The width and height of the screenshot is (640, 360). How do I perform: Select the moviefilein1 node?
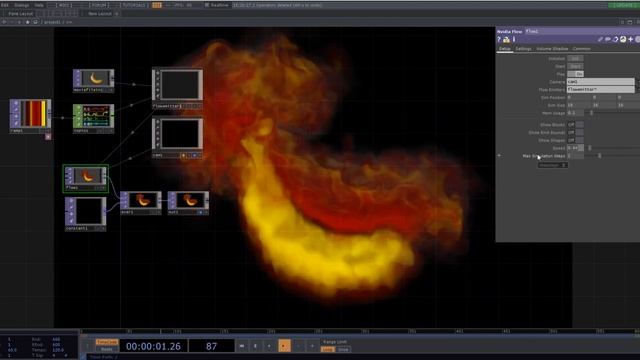93,80
